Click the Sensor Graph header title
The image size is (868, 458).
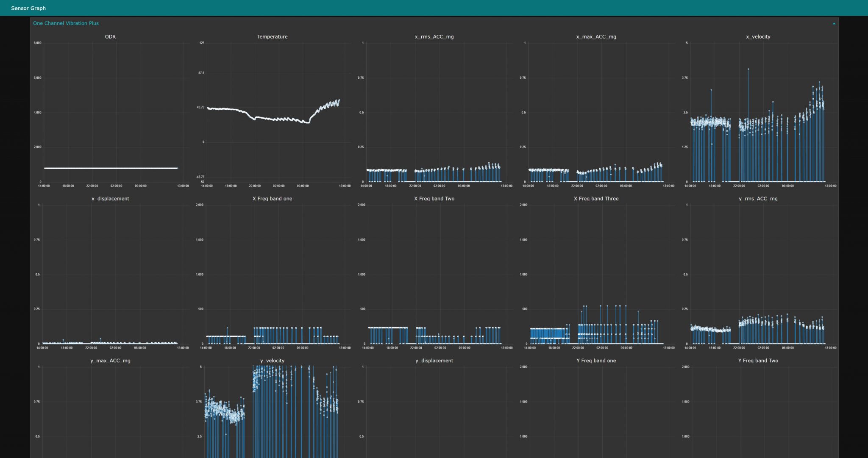tap(28, 8)
